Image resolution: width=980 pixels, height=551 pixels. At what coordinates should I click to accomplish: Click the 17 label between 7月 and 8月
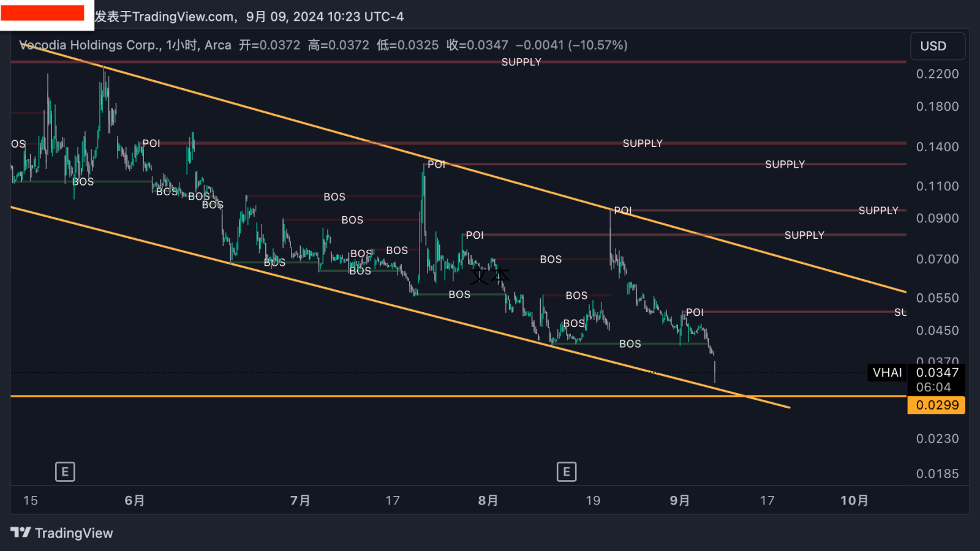coord(393,501)
